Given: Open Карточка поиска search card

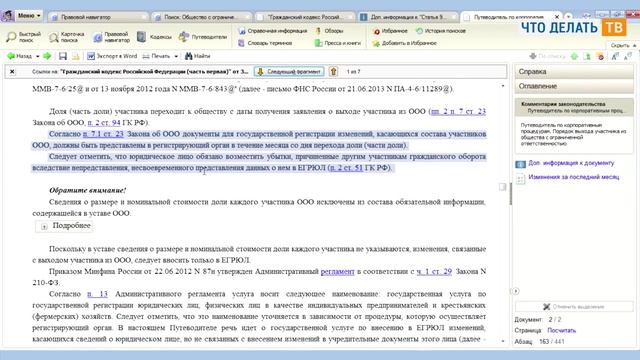Looking at the screenshot, I should (67, 37).
